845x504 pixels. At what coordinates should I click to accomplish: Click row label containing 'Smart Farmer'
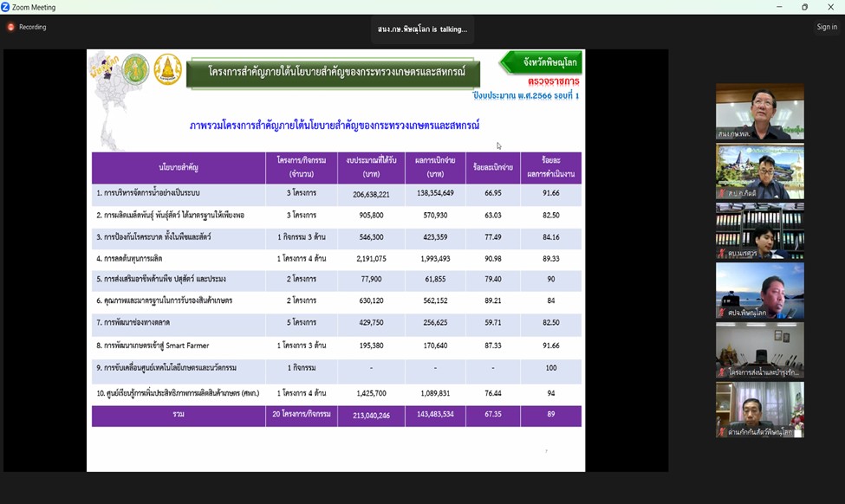(x=153, y=346)
